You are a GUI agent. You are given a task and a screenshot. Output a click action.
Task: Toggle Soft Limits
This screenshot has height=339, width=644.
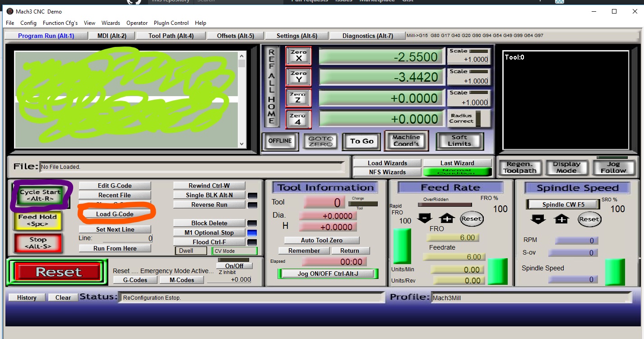(x=459, y=141)
